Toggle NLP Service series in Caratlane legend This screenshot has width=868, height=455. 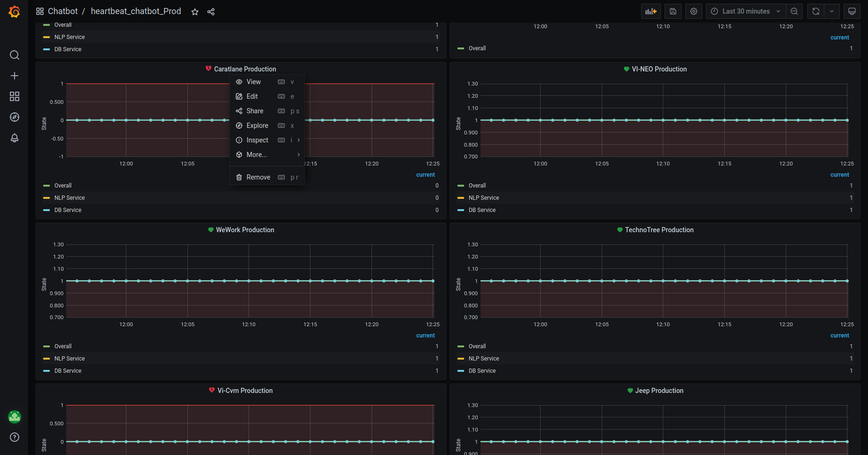[x=70, y=198]
